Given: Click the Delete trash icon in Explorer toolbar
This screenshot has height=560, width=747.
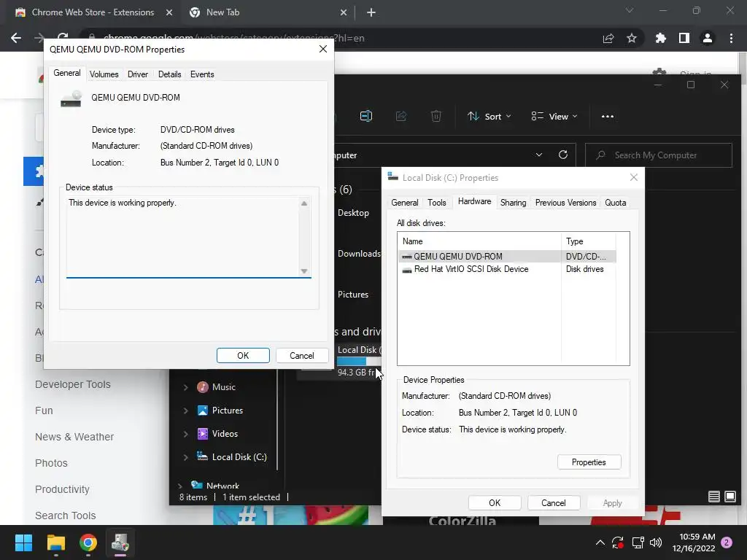Looking at the screenshot, I should [436, 116].
